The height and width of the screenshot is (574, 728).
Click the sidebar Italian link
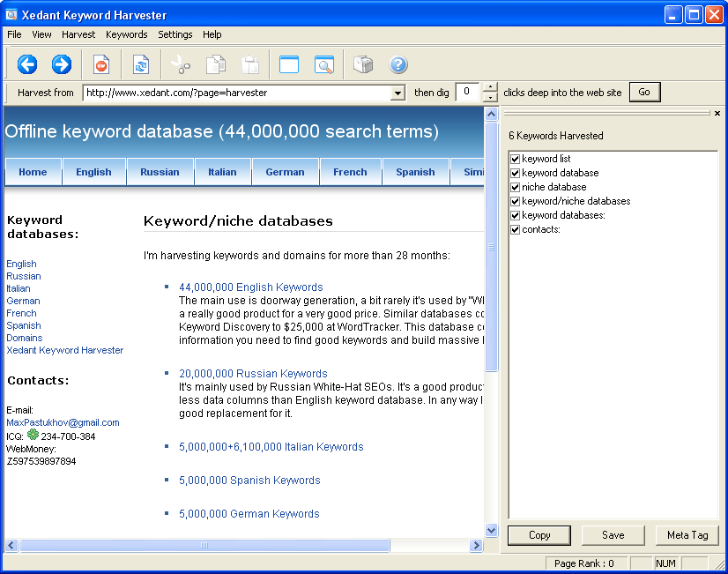click(x=19, y=288)
